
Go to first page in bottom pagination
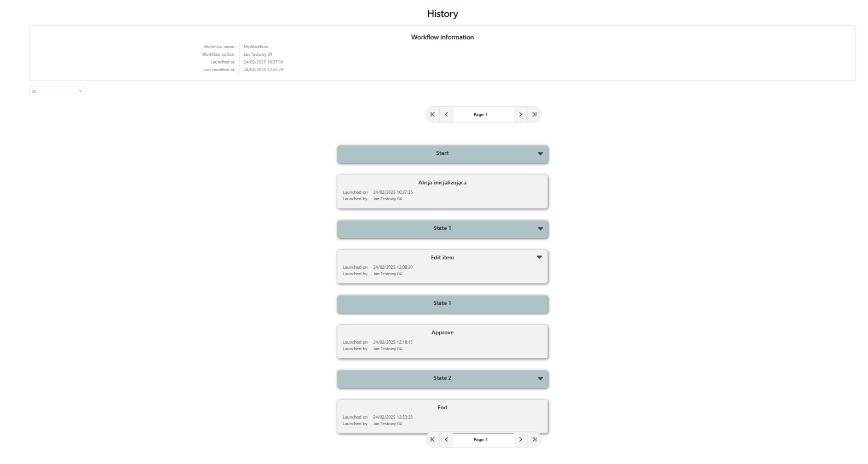(433, 439)
